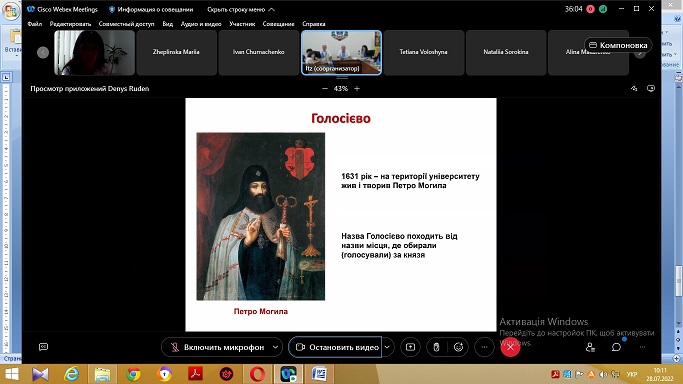
Task: Open Opera browser from taskbar
Action: point(257,374)
